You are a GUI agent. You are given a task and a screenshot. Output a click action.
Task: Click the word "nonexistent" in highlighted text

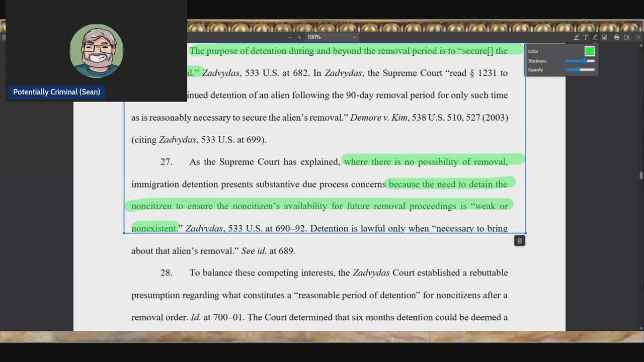point(154,229)
